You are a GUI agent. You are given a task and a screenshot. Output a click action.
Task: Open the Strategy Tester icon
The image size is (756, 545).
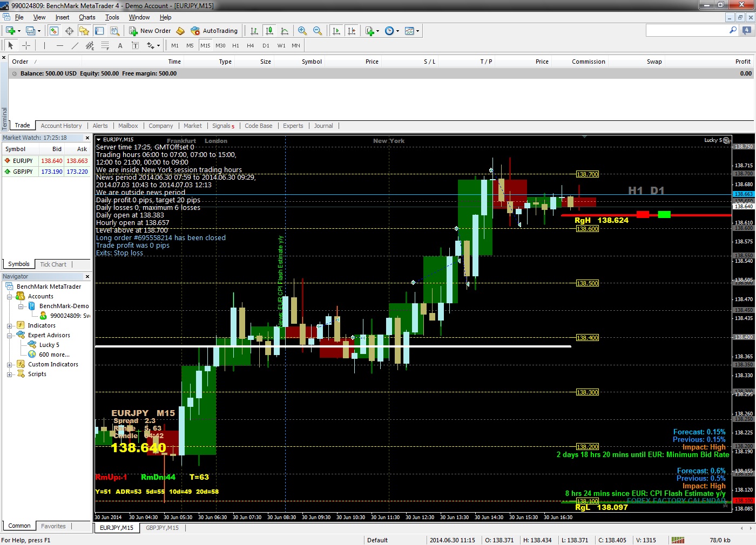tap(114, 31)
